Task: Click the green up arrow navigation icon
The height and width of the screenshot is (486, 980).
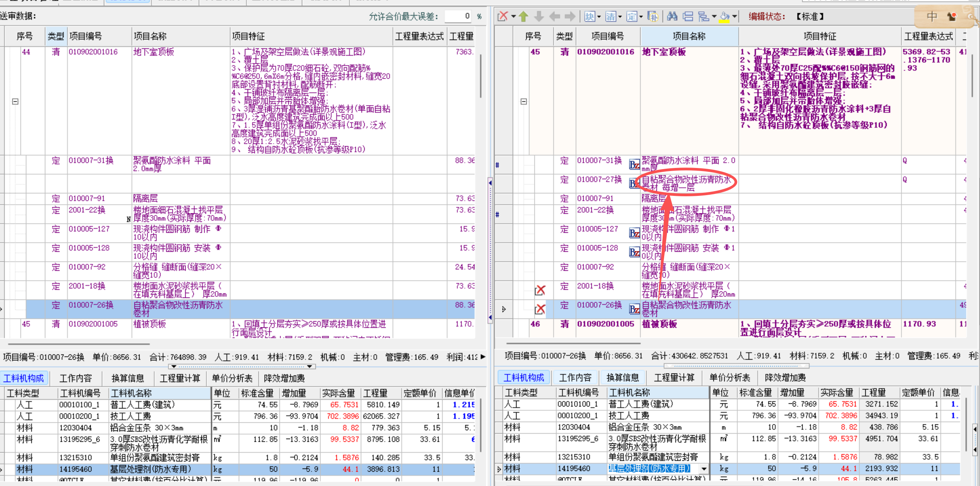Action: click(524, 16)
